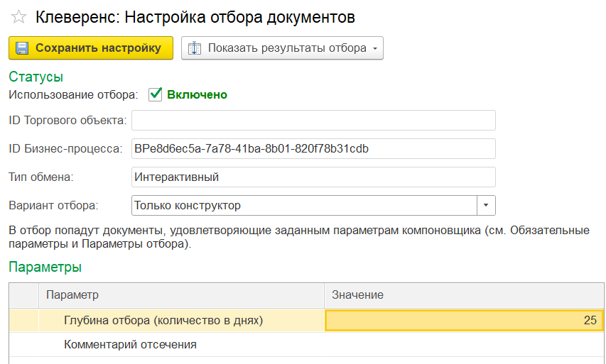The image size is (606, 364).
Task: Click the "Значение" column header
Action: [464, 295]
